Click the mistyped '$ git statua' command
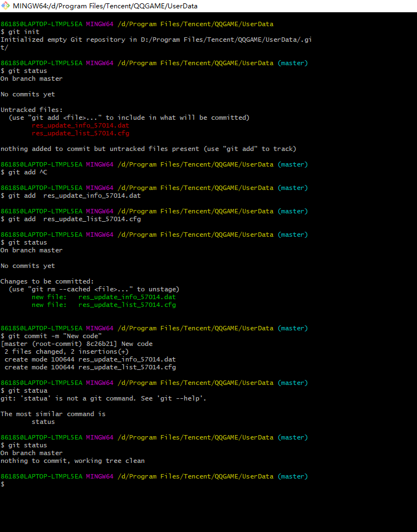417x532 pixels. 24,391
